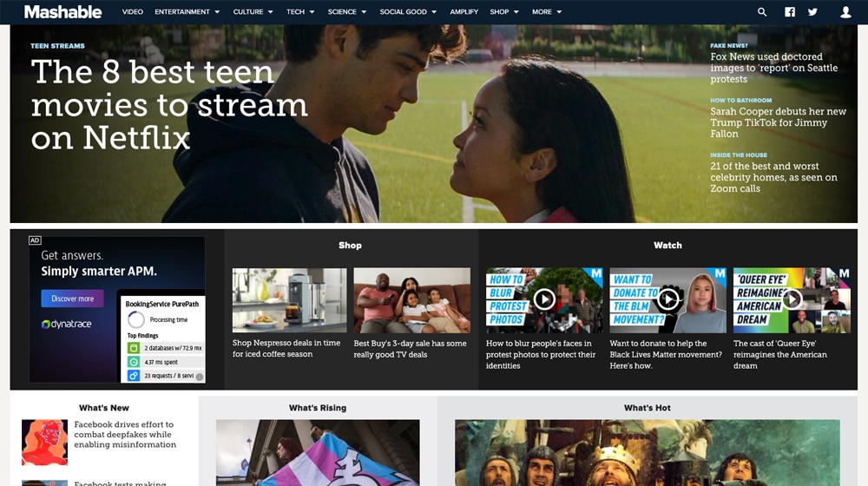Image resolution: width=868 pixels, height=486 pixels.
Task: Click the Mashable logo
Action: tap(62, 11)
